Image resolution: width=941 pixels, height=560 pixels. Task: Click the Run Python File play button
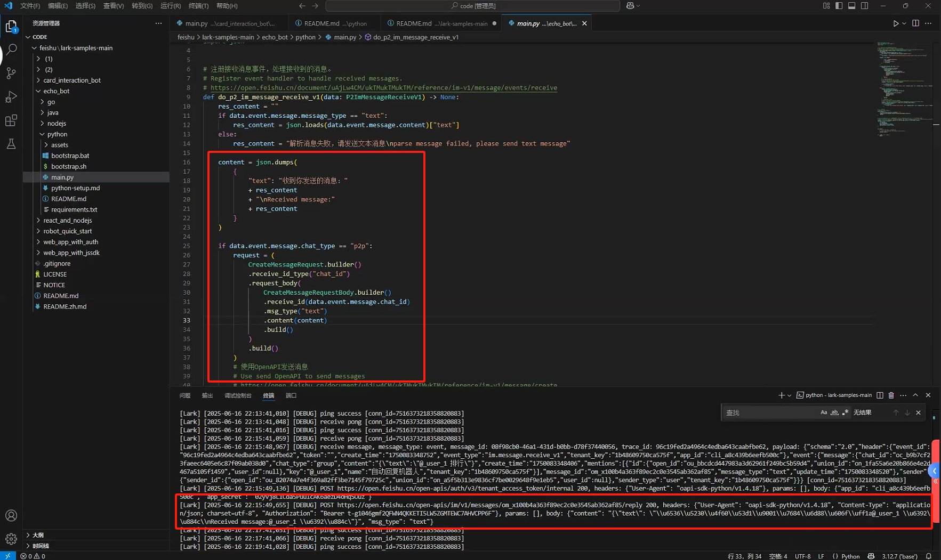[895, 23]
